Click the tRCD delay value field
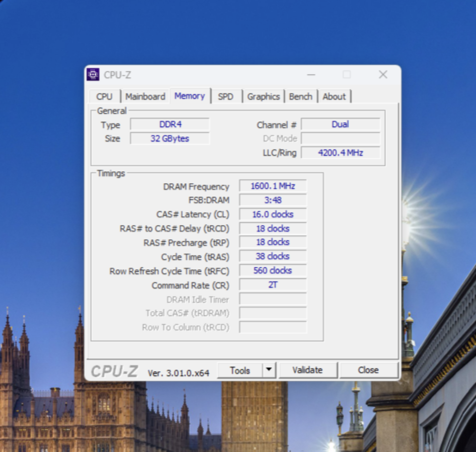 click(273, 228)
